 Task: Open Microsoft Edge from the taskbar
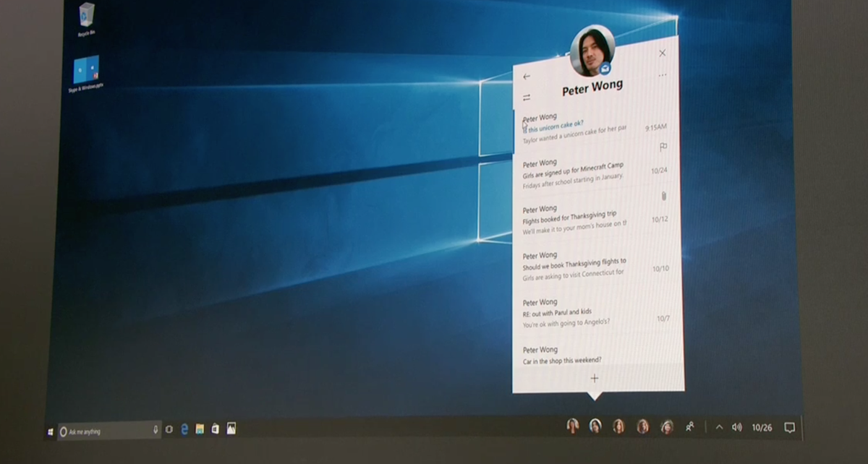point(184,428)
